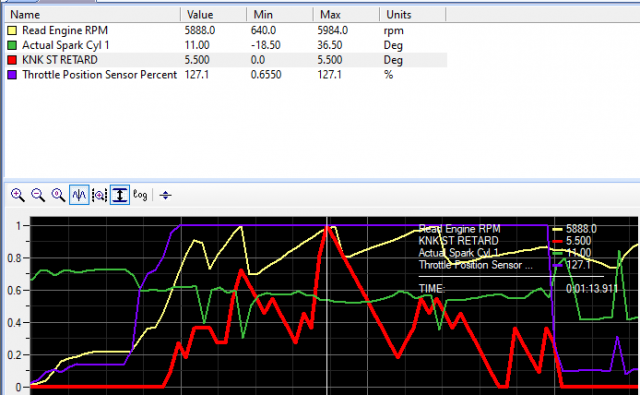Screen dimensions: 640x395
Task: Select the Read Engine RPM row
Action: (x=226, y=31)
